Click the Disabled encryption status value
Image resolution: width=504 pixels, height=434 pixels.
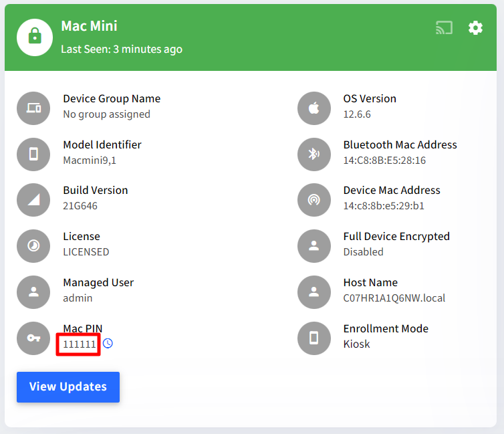pos(363,251)
